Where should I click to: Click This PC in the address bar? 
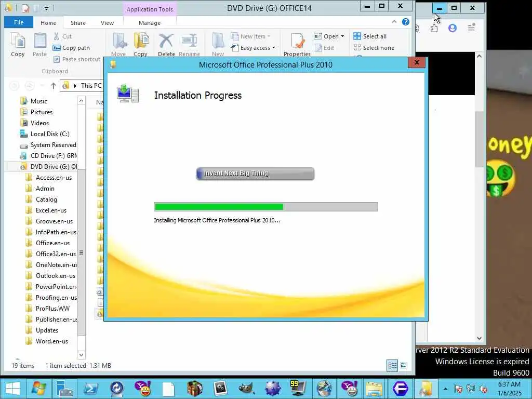(x=91, y=86)
